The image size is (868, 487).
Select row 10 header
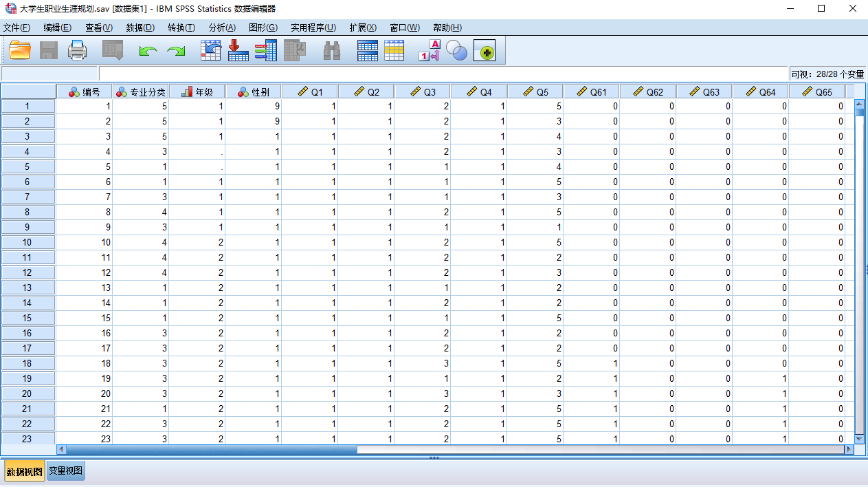coord(27,242)
